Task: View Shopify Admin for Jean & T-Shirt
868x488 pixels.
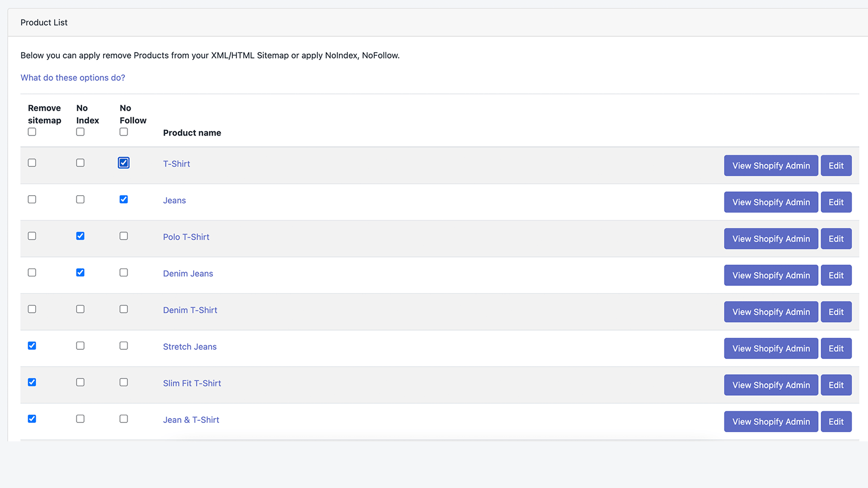Action: (770, 422)
